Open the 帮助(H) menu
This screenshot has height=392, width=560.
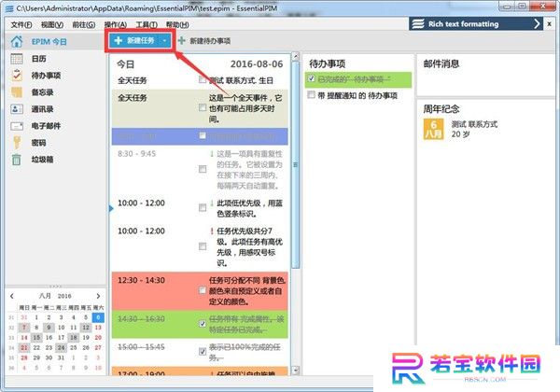coord(177,24)
